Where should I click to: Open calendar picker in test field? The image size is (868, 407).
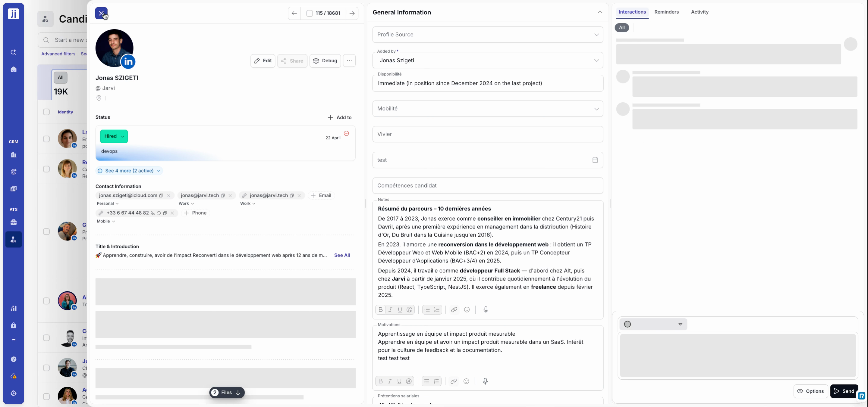click(x=595, y=160)
